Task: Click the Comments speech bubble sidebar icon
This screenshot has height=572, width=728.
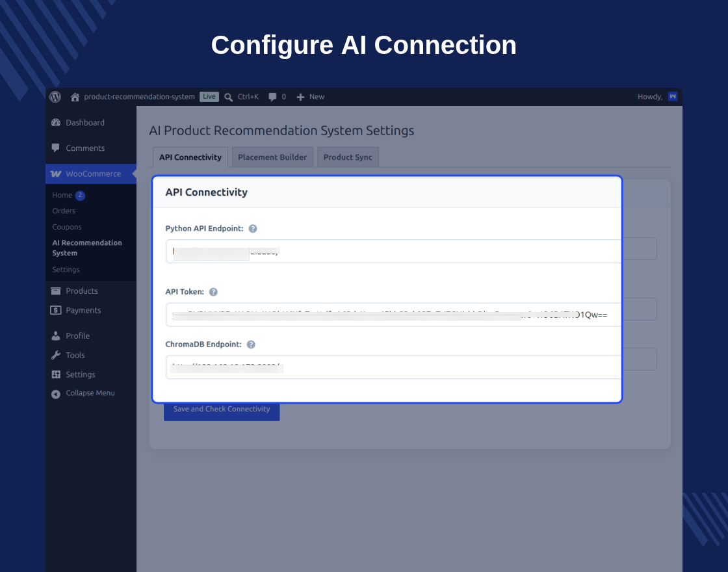Action: pyautogui.click(x=56, y=148)
